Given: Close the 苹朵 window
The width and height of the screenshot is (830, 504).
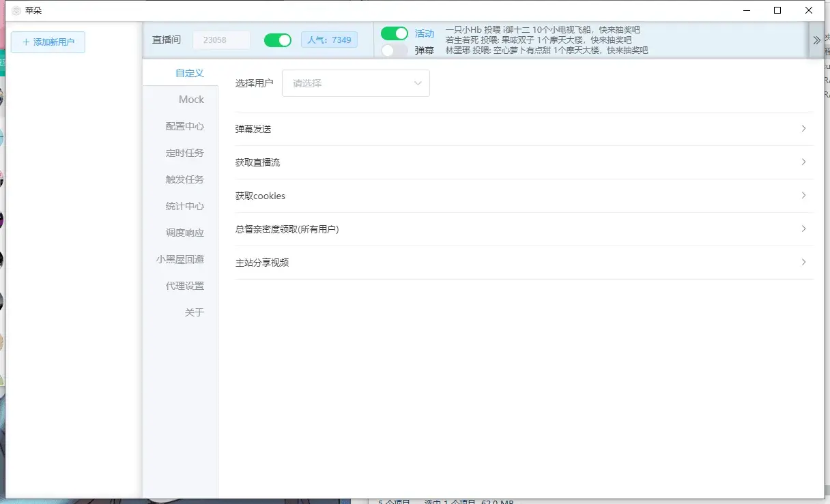Looking at the screenshot, I should click(x=809, y=10).
